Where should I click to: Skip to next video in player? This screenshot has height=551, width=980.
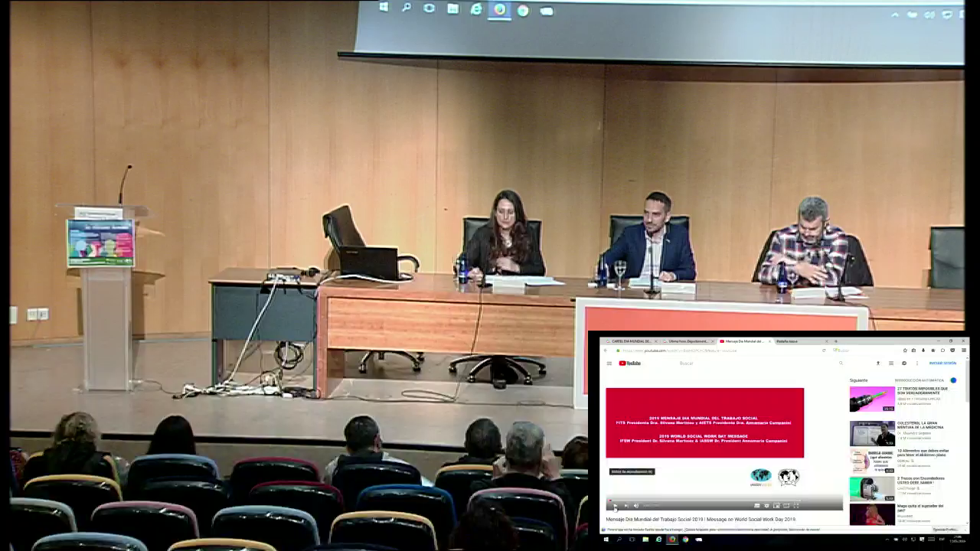click(x=626, y=505)
